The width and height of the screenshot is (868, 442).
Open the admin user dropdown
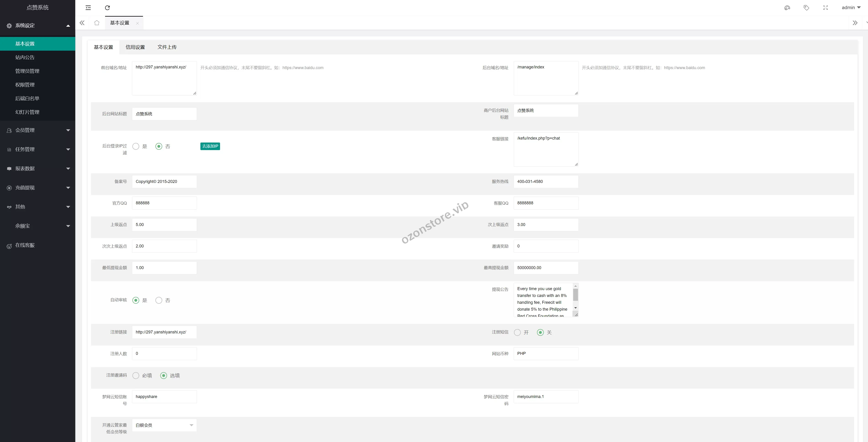pyautogui.click(x=851, y=8)
